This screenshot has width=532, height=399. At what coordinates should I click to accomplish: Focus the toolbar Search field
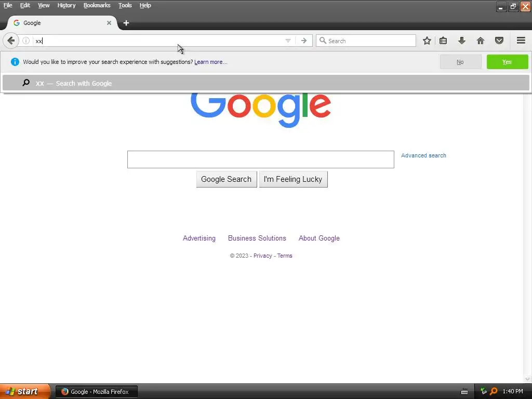[x=366, y=41]
